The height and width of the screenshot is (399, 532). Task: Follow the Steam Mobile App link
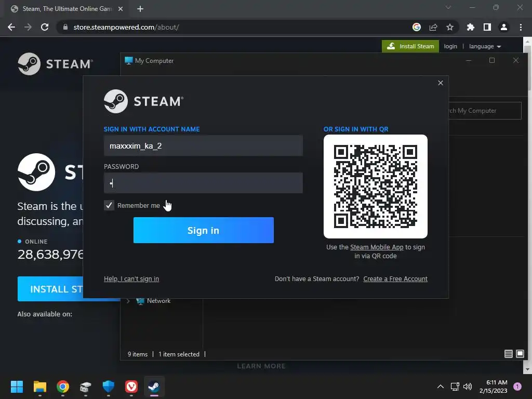pos(377,247)
